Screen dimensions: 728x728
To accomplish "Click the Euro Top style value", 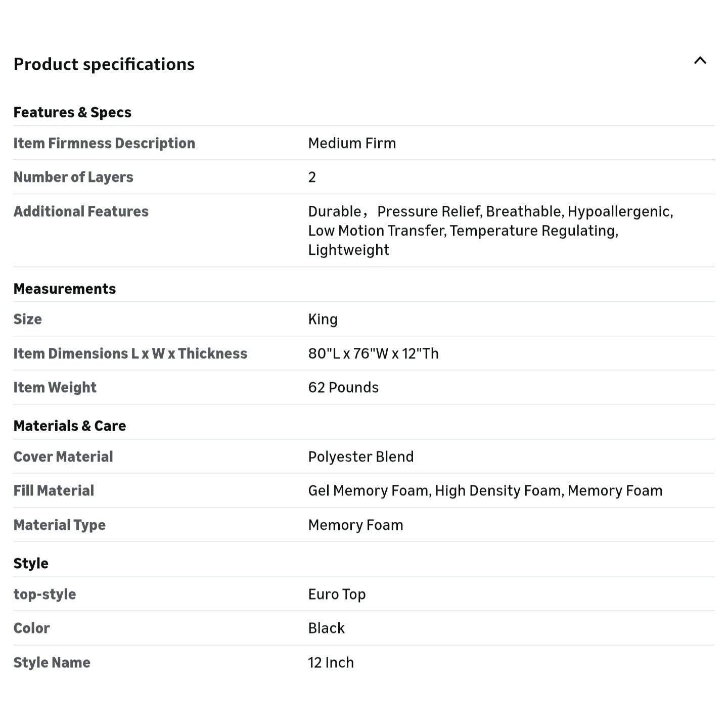I will point(337,594).
